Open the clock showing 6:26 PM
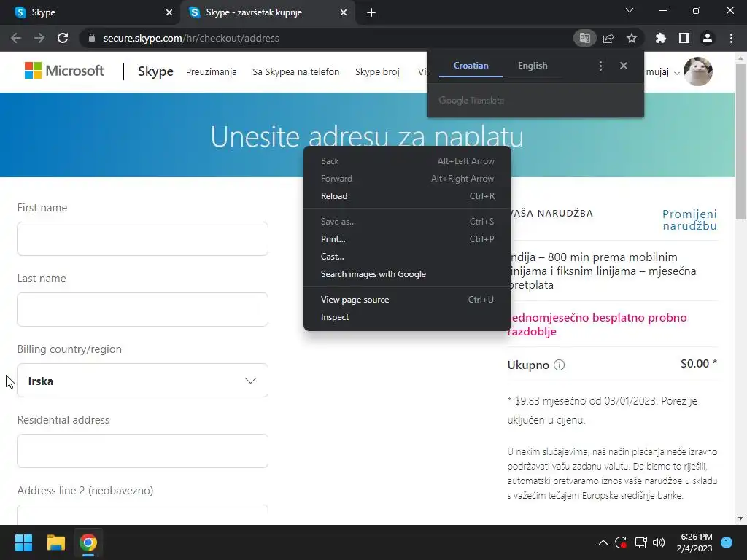Viewport: 747px width, 560px height. pyautogui.click(x=694, y=542)
